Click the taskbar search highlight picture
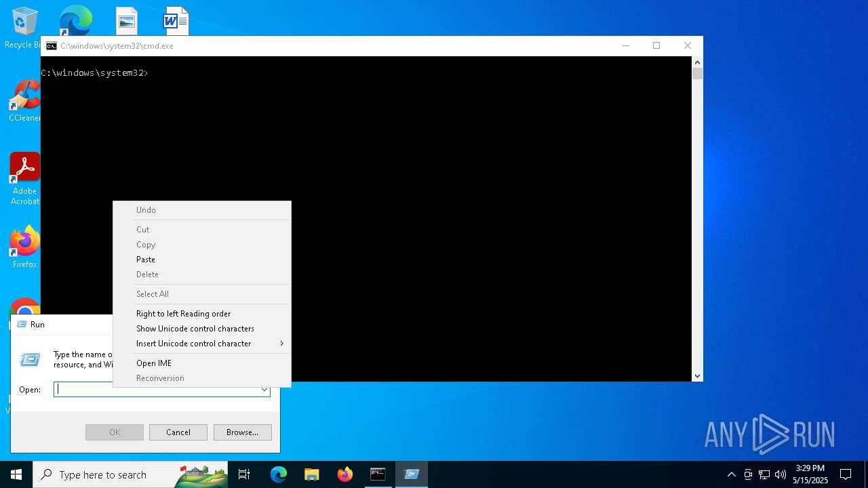Image resolution: width=868 pixels, height=488 pixels. tap(201, 474)
